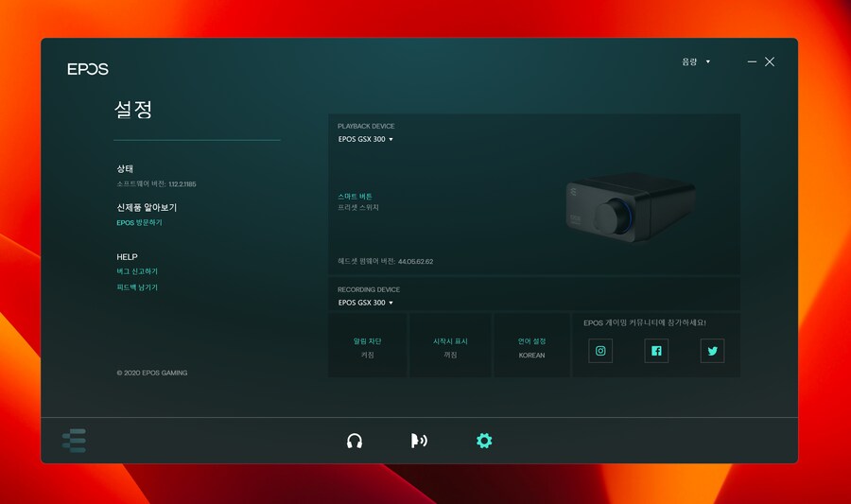Open EPOS Instagram page

coord(600,351)
